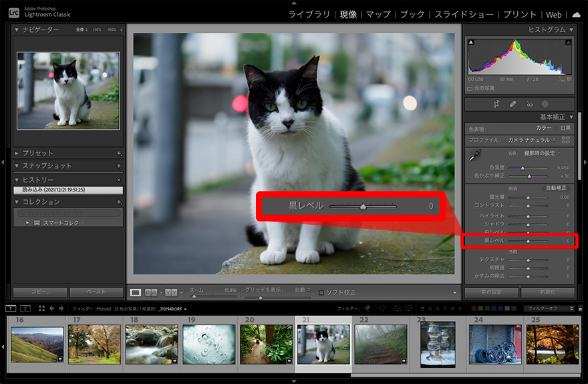Click the 自動補正 auto adjust button
This screenshot has height=384, width=588.
click(556, 188)
